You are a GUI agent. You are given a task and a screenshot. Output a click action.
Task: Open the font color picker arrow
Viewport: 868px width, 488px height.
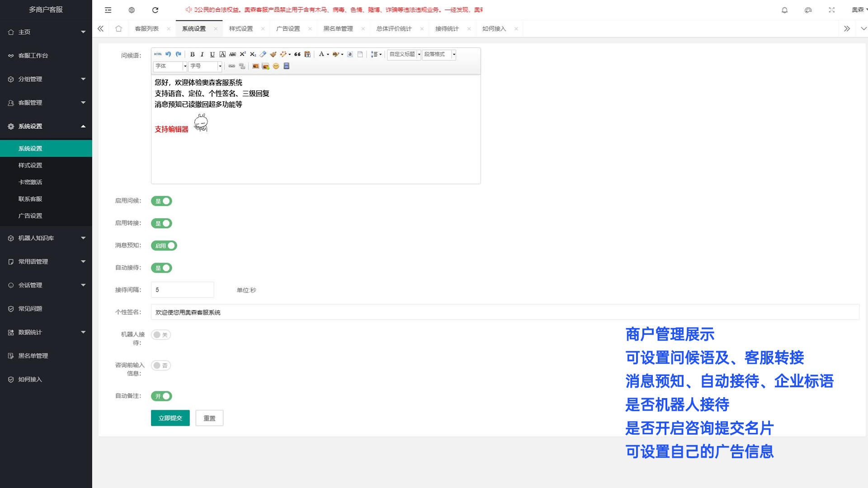coord(328,54)
